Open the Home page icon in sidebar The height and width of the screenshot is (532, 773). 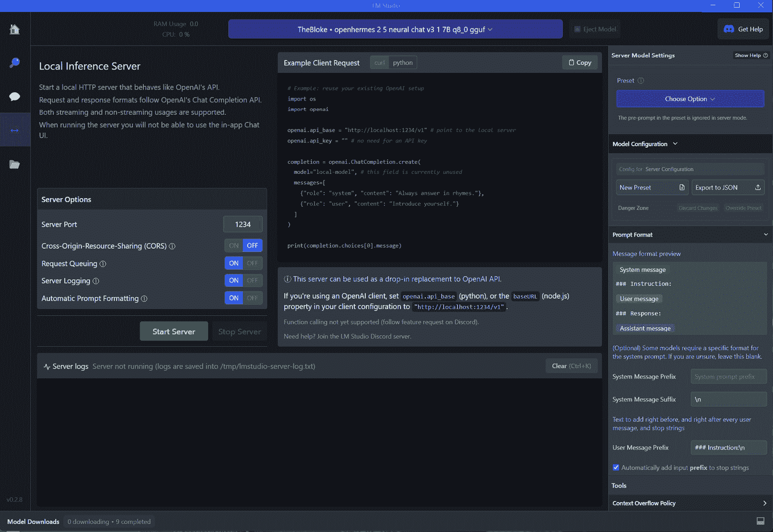tap(15, 29)
